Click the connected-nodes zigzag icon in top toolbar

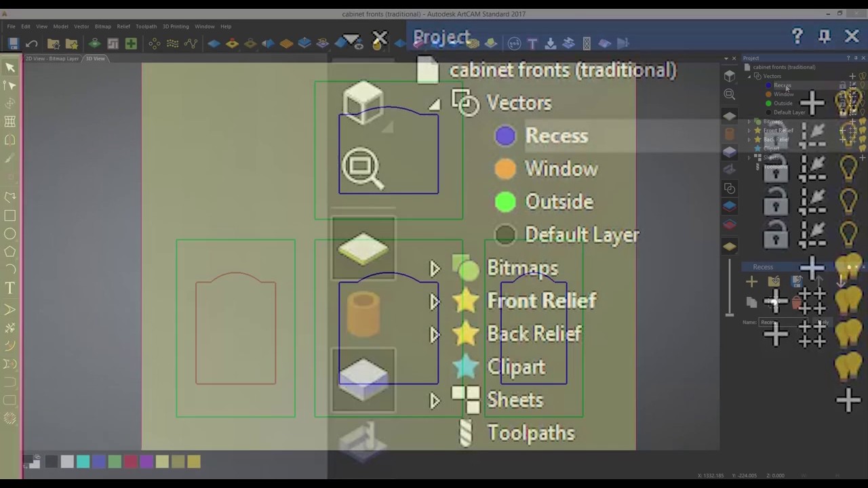pos(191,43)
